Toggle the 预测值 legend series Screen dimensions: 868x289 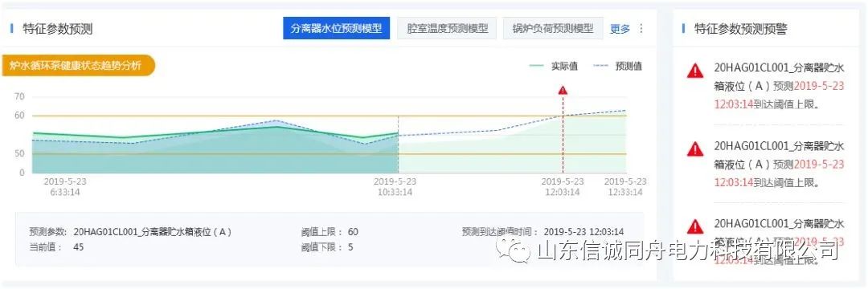tap(617, 67)
